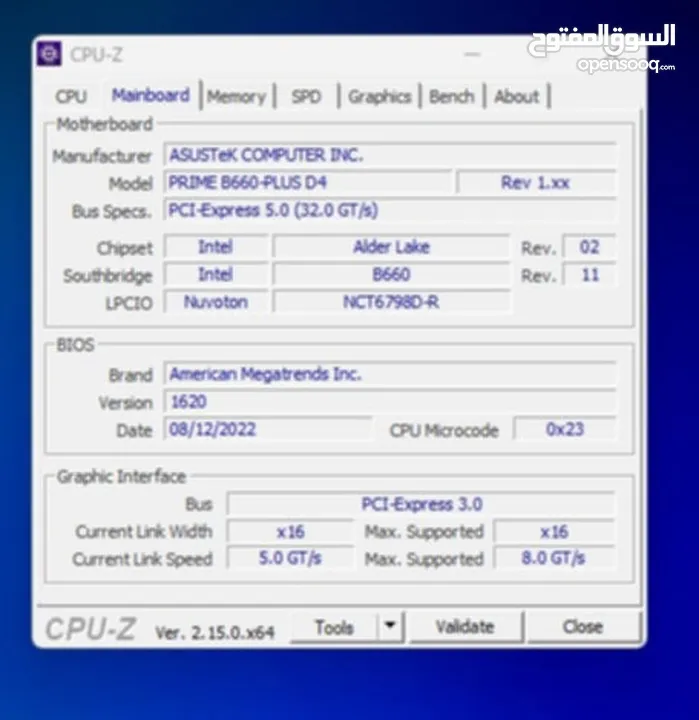Click the Close button
Screen dimensions: 699x720
click(583, 627)
